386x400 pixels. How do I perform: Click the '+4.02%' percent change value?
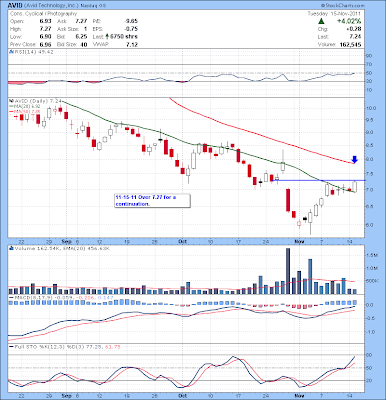[x=348, y=21]
